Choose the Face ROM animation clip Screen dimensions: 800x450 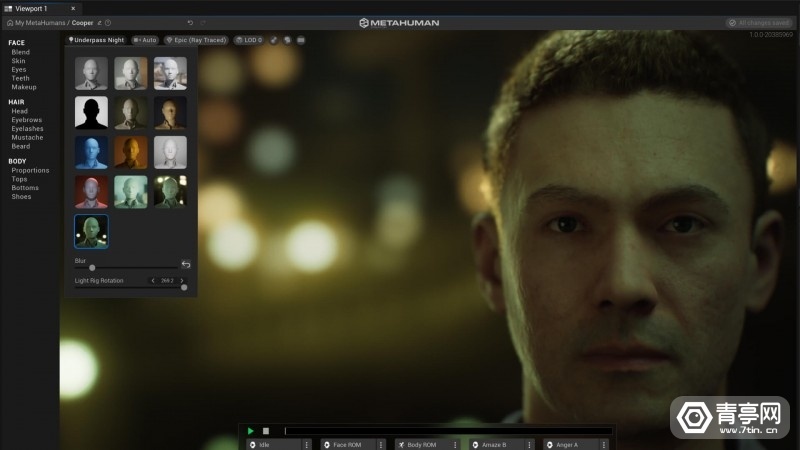[x=346, y=444]
